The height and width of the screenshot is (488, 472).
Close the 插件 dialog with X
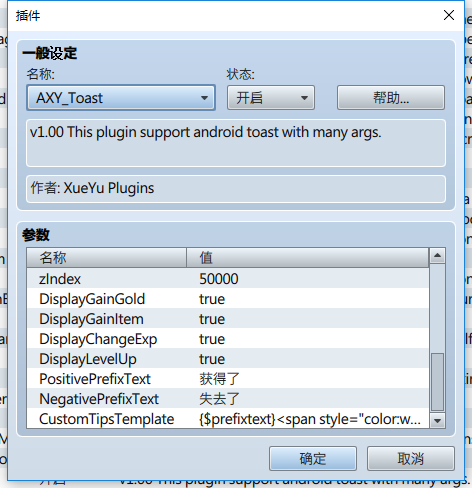(x=449, y=15)
